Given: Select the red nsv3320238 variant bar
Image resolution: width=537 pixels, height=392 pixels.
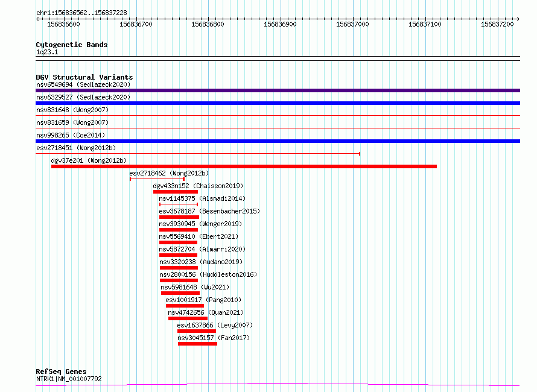Looking at the screenshot, I should tap(179, 268).
